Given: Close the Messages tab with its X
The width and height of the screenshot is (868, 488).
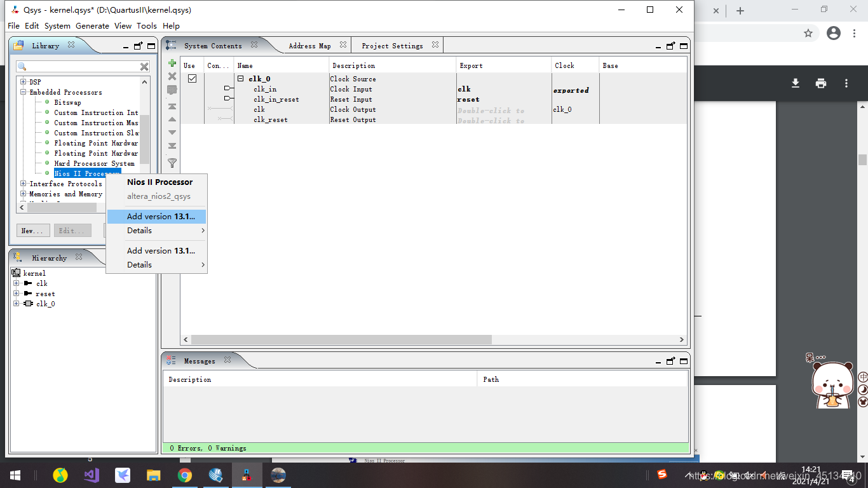Looking at the screenshot, I should click(x=227, y=360).
